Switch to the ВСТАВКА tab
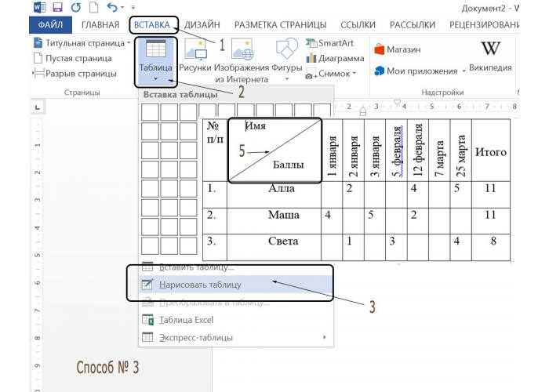 click(x=152, y=25)
